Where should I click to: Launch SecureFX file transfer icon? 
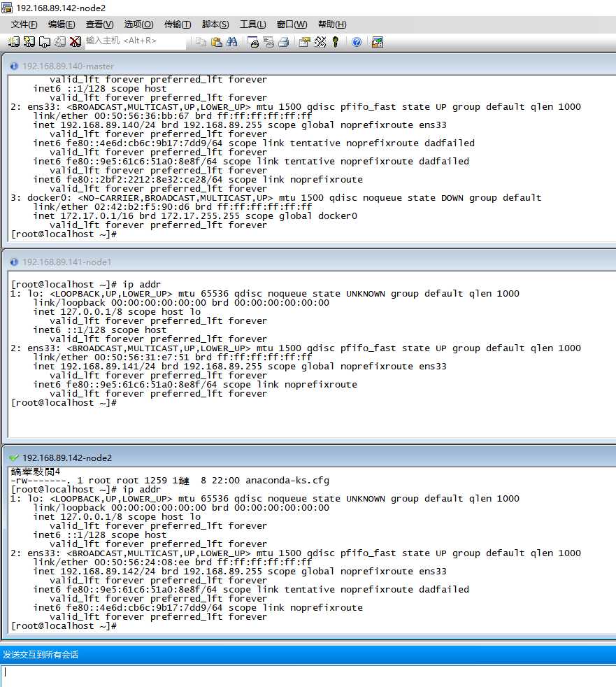[378, 41]
